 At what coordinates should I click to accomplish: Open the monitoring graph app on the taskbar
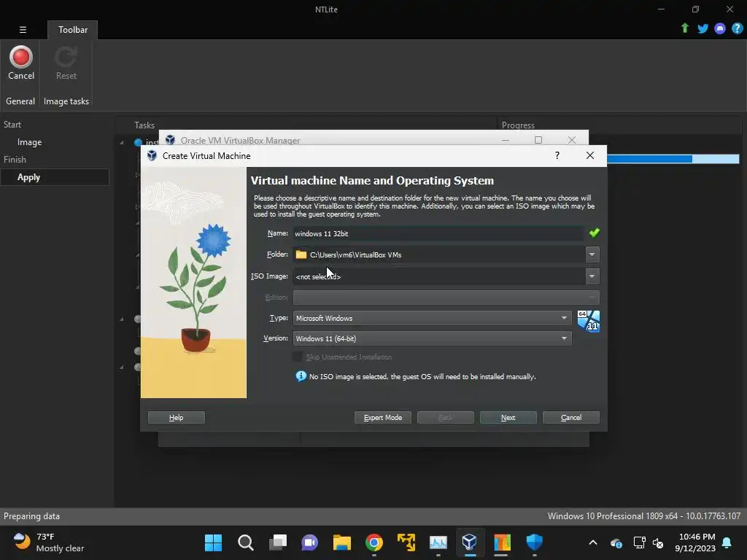[x=438, y=542]
